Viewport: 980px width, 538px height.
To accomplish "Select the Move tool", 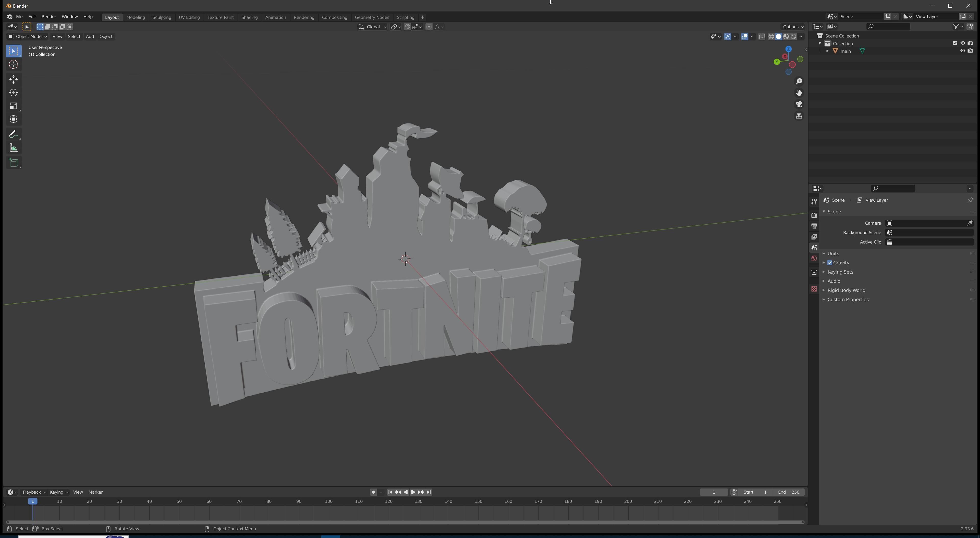I will (14, 79).
